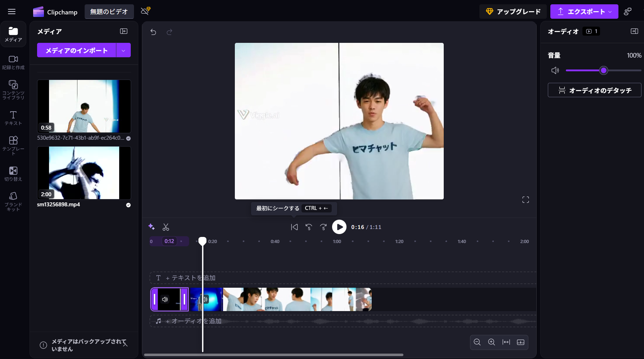Viewport: 644px width, 359px height.
Task: Click the AI sparkle auto-compose icon
Action: pos(151,227)
